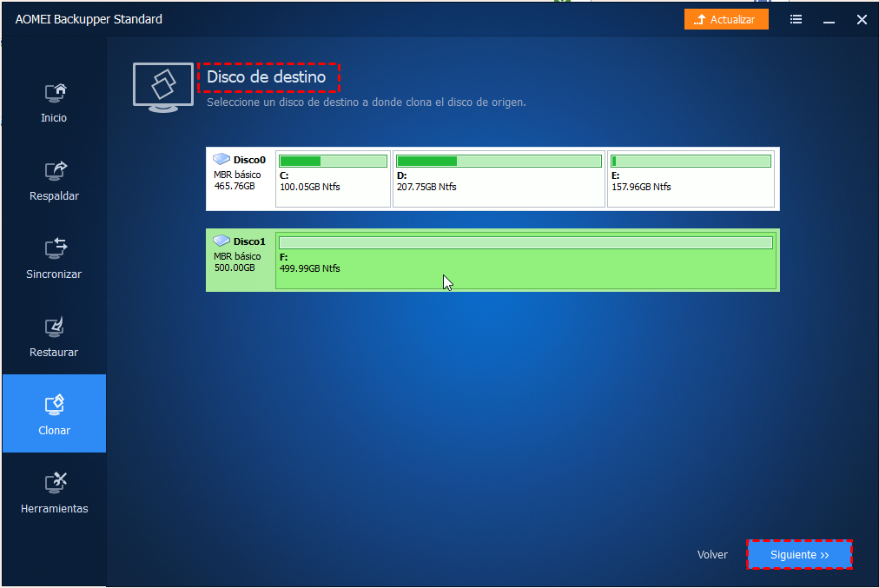Open the Respaldar backup section icon
The width and height of the screenshot is (879, 588).
pyautogui.click(x=55, y=170)
